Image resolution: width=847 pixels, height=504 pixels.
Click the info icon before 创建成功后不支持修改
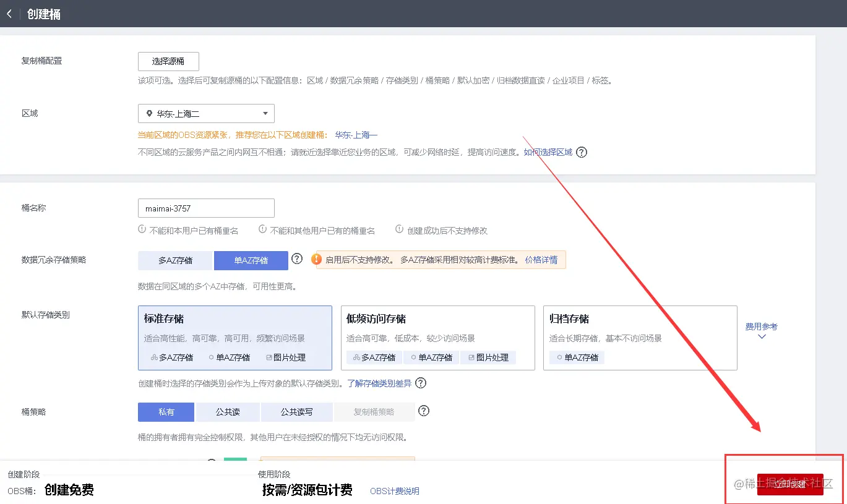pos(400,229)
